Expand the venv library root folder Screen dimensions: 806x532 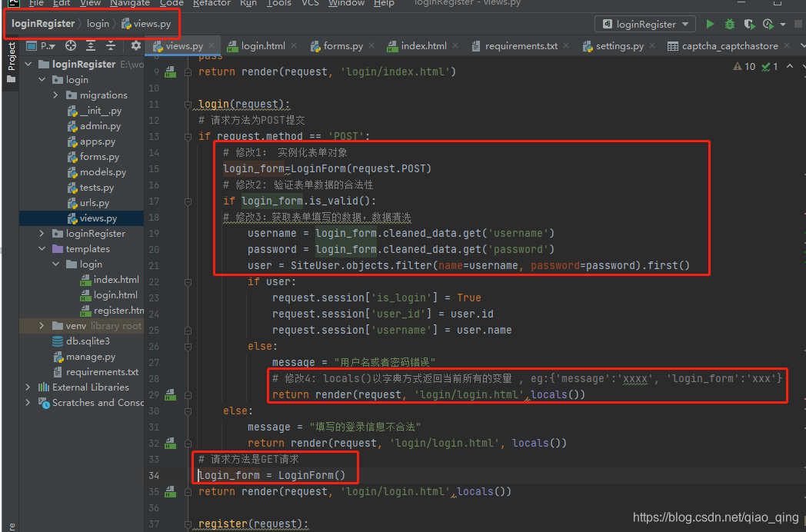point(42,326)
